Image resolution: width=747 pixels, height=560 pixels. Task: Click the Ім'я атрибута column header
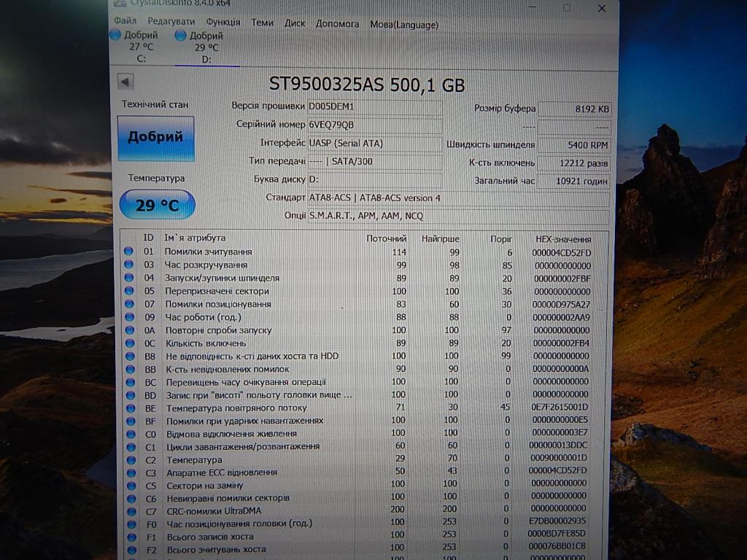195,238
